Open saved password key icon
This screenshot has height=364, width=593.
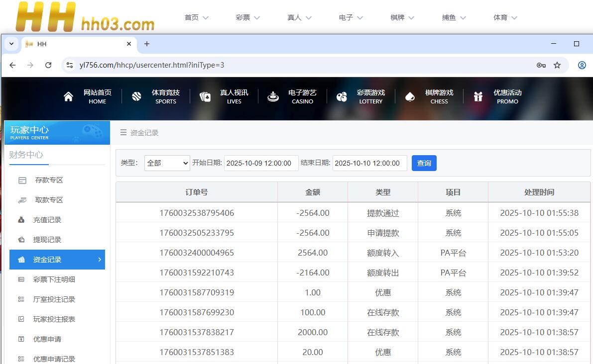point(541,65)
